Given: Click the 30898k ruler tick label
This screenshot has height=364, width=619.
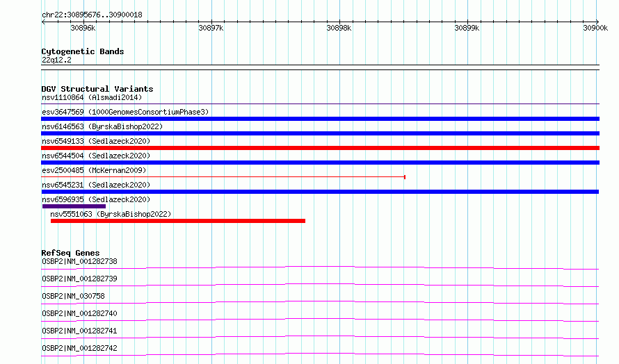Looking at the screenshot, I should coord(339,28).
